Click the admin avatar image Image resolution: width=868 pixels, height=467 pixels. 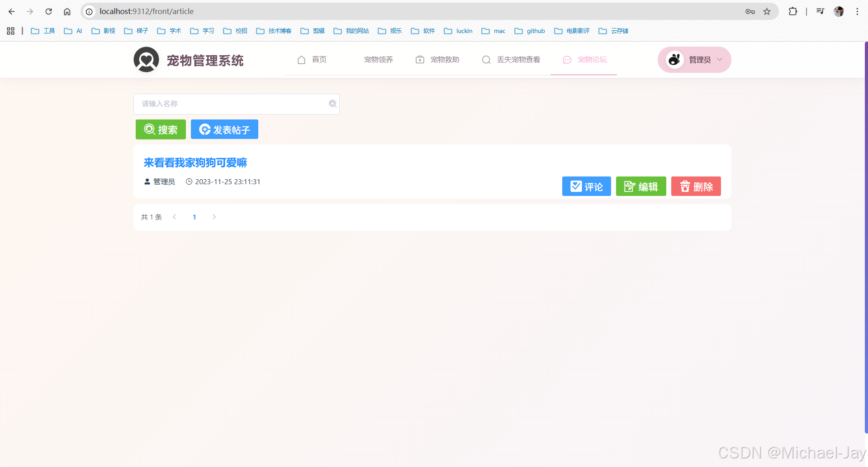(x=674, y=59)
